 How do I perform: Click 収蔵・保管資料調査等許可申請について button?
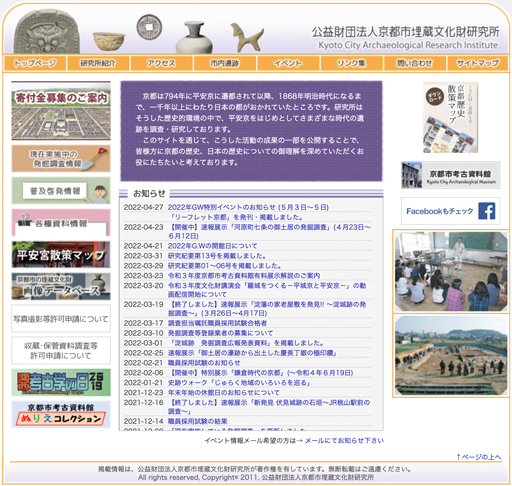pos(61,350)
